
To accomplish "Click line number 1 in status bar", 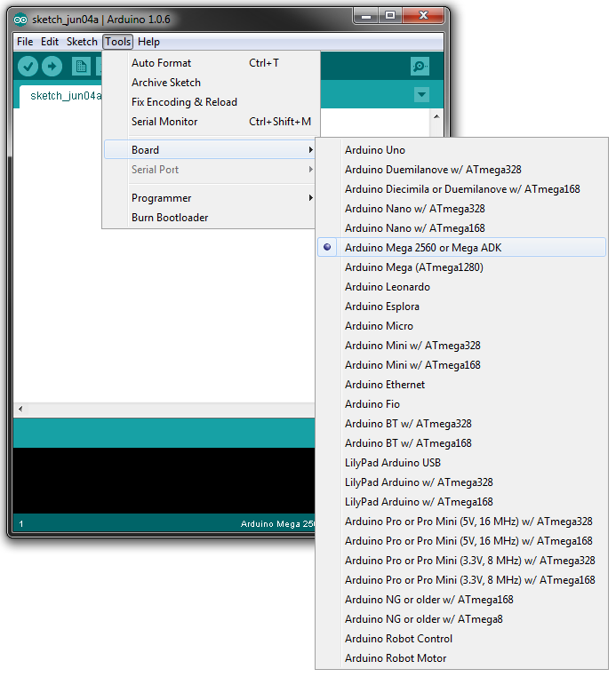I will (20, 523).
